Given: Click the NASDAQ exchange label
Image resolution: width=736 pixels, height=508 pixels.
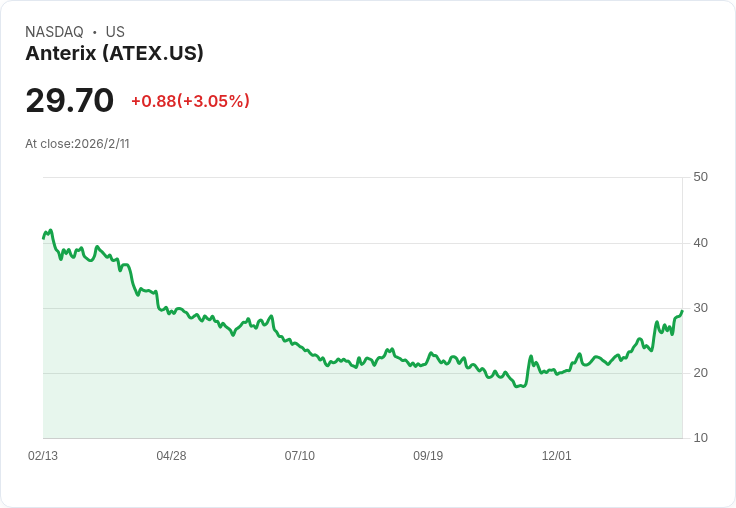Looking at the screenshot, I should (x=54, y=32).
